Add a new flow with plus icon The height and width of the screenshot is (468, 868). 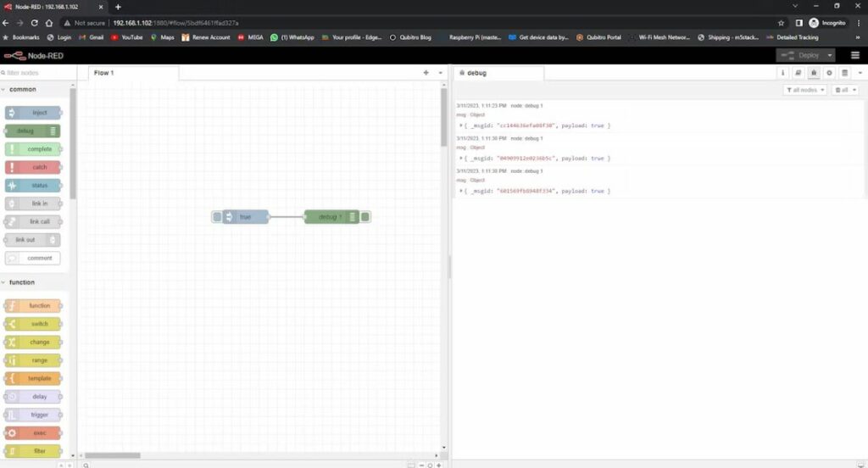coord(426,73)
